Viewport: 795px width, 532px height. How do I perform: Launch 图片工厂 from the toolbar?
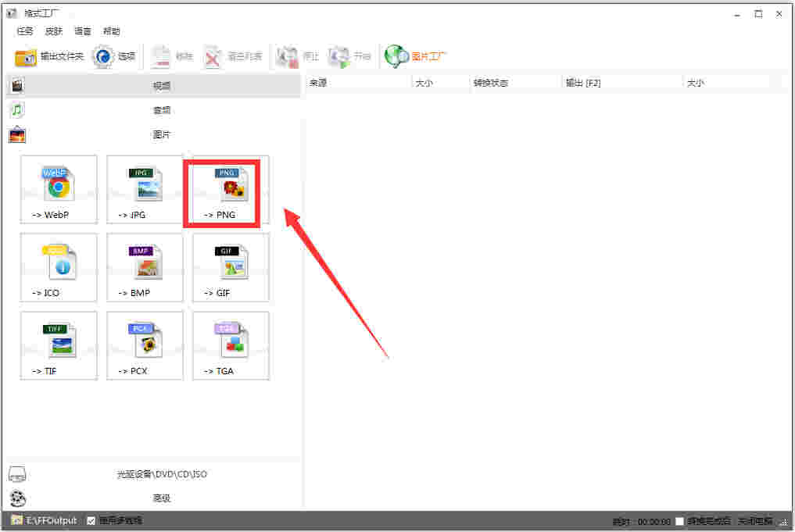[415, 56]
